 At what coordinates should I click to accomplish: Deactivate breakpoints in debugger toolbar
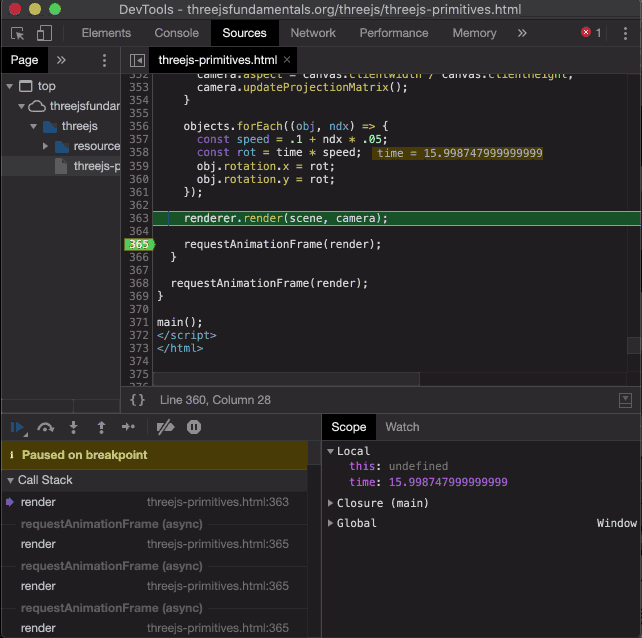coord(166,427)
